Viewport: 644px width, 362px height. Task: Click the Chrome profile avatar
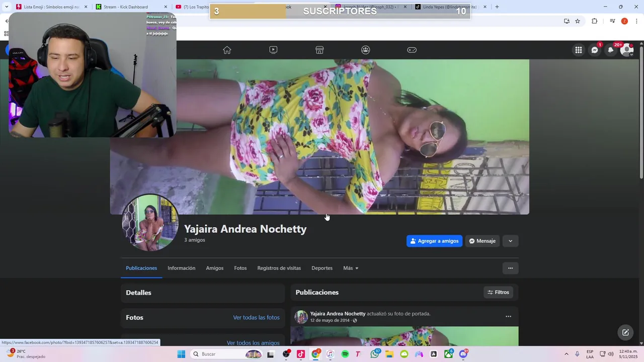[x=624, y=21]
